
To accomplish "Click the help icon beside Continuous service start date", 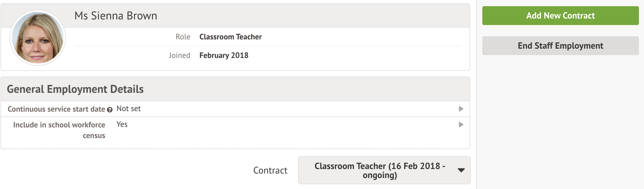I will pos(110,110).
